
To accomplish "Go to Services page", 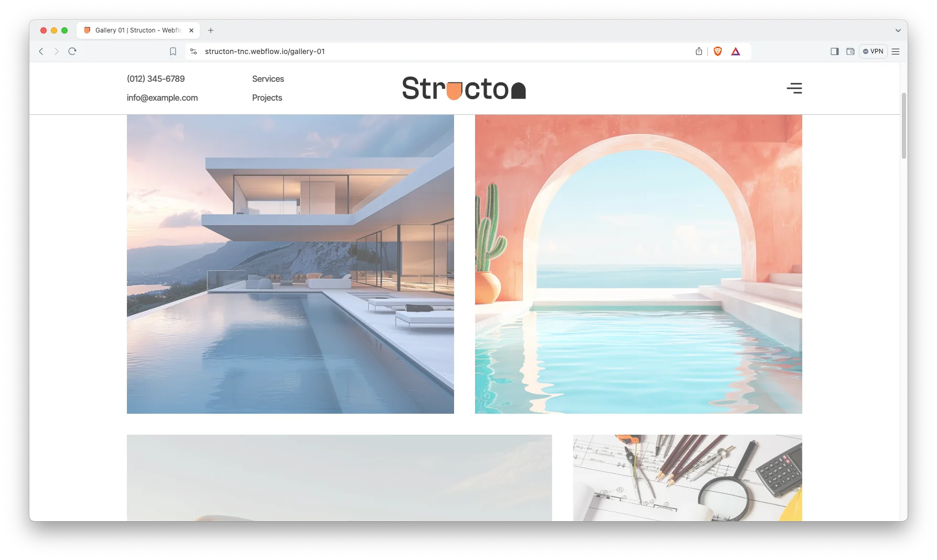I will point(268,79).
